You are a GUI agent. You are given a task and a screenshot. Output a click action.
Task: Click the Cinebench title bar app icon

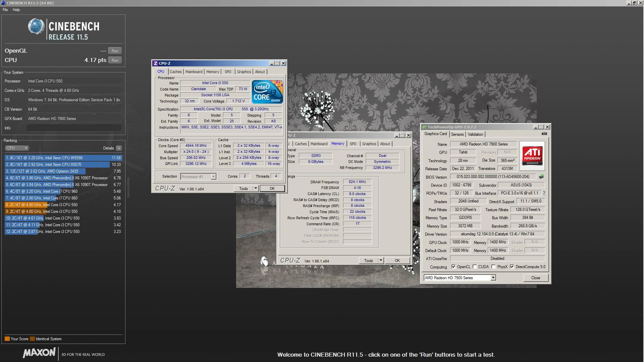(x=3, y=3)
